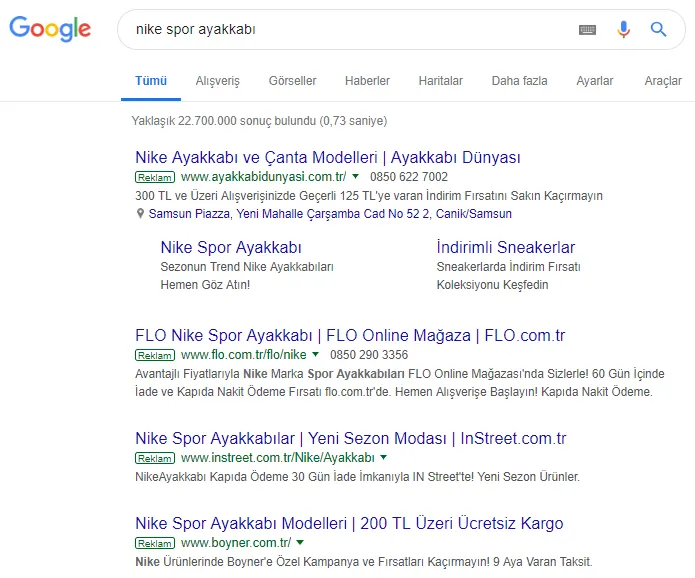Open the İndirimli Sneakerlar sitelink
The height and width of the screenshot is (578, 695).
[506, 247]
